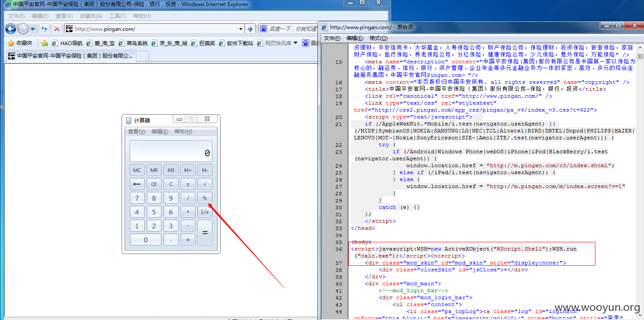Click calculator plus-minus sign key
Screen dimensions: 644x320
pyautogui.click(x=188, y=184)
